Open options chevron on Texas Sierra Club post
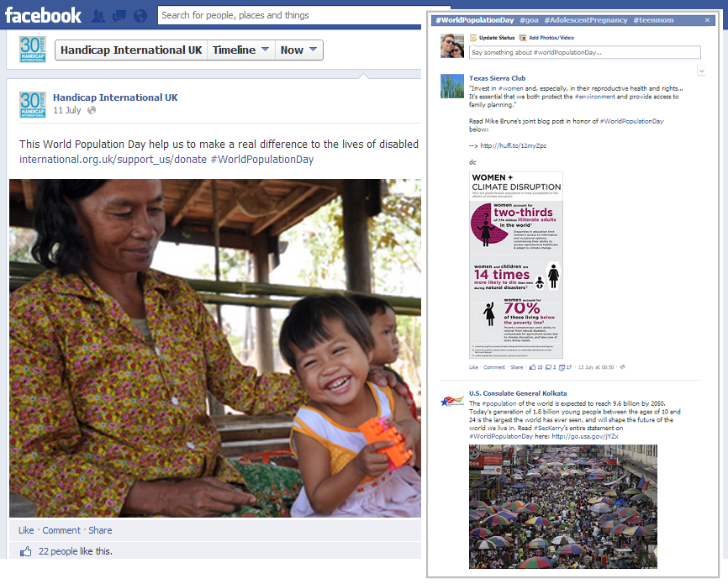This screenshot has width=728, height=584. [702, 71]
